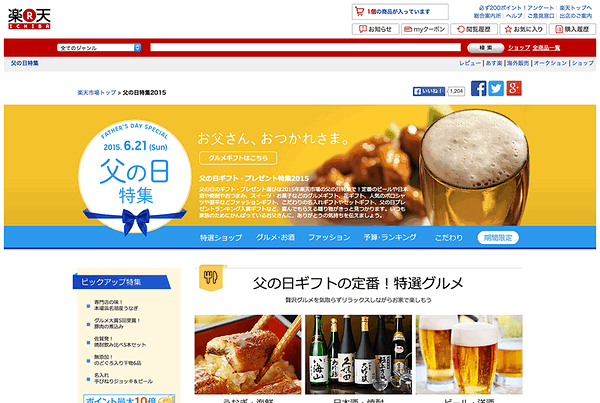Open the ヘルプ help link

(x=514, y=16)
